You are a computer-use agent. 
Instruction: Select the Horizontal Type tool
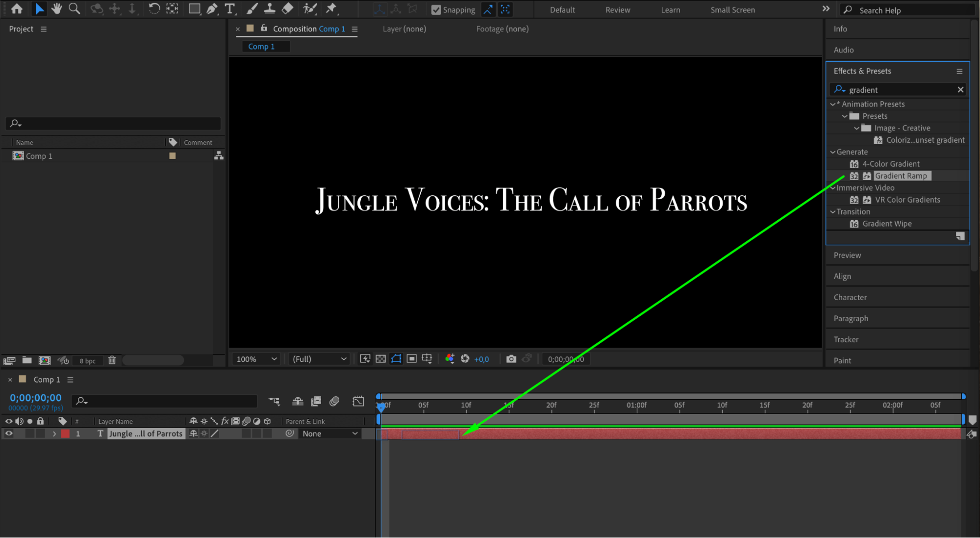pyautogui.click(x=229, y=8)
